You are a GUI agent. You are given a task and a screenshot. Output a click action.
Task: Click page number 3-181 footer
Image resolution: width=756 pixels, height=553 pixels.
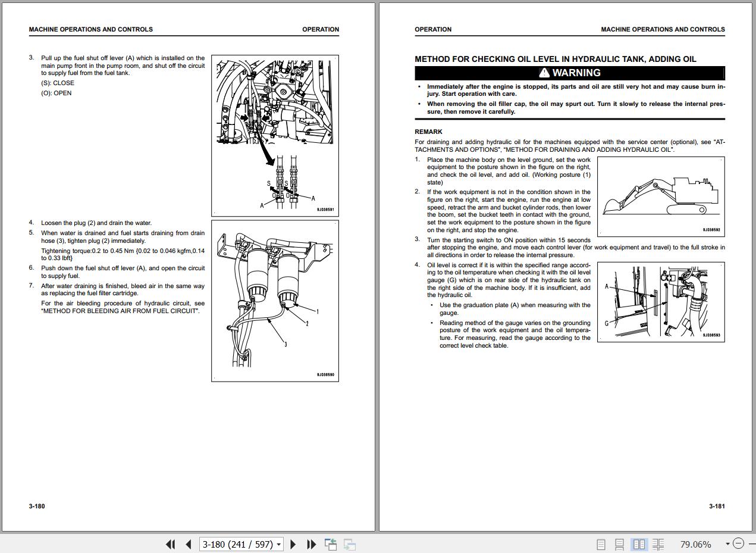[x=717, y=507]
